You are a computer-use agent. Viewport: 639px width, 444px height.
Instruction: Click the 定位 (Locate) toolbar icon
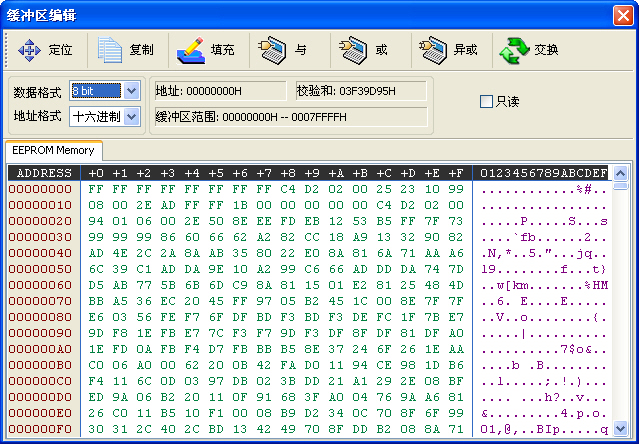(29, 49)
